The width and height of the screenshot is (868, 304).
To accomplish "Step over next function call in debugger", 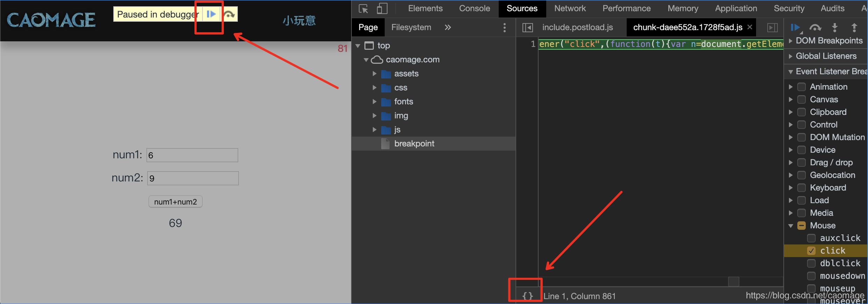I will point(815,27).
